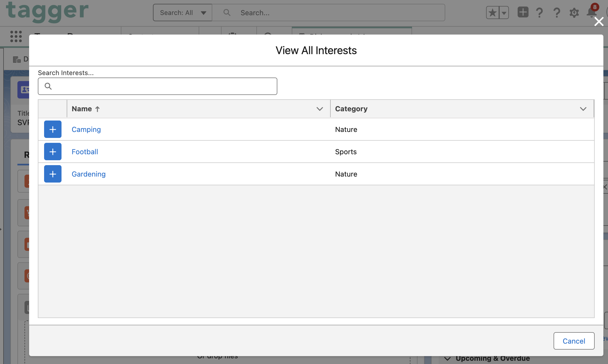Open the Name column options chevron
The width and height of the screenshot is (608, 364).
[x=320, y=109]
